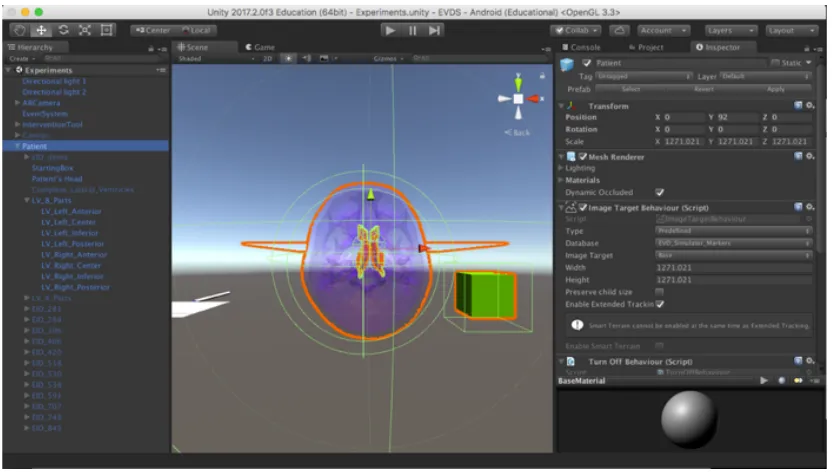Click the scene orientation gizmo center cube
The width and height of the screenshot is (832, 472).
(518, 99)
